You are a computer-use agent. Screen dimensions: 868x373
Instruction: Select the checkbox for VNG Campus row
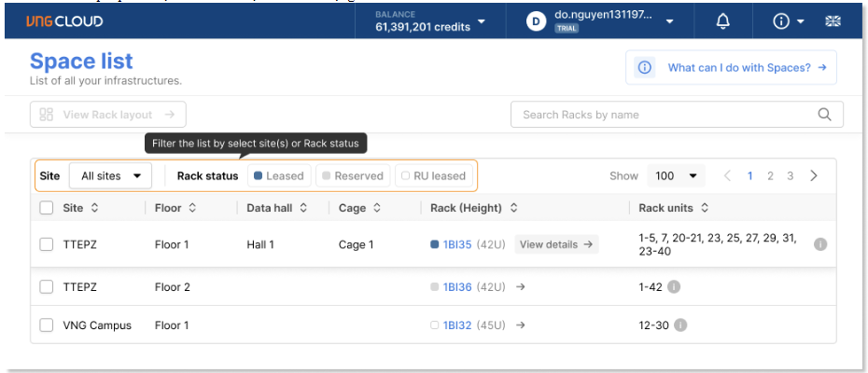[47, 325]
